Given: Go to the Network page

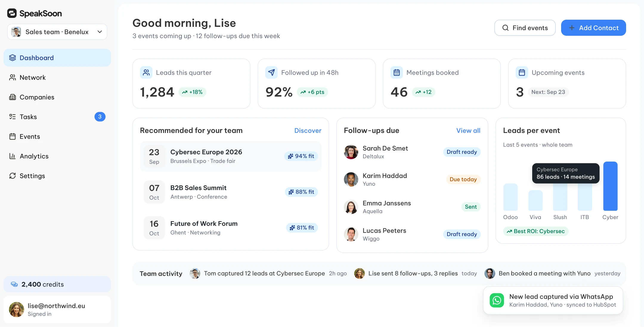Looking at the screenshot, I should tap(57, 78).
